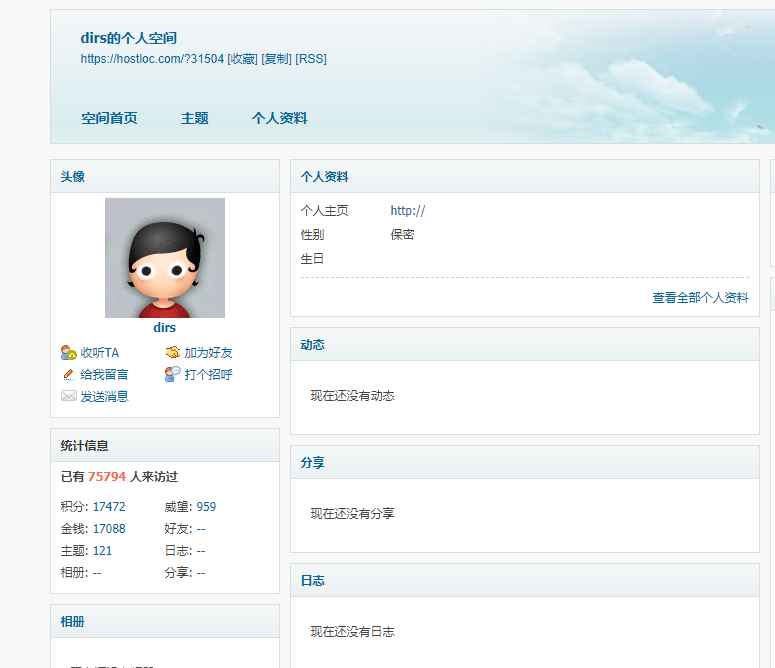Click the 加为好友 handshake icon

click(172, 352)
